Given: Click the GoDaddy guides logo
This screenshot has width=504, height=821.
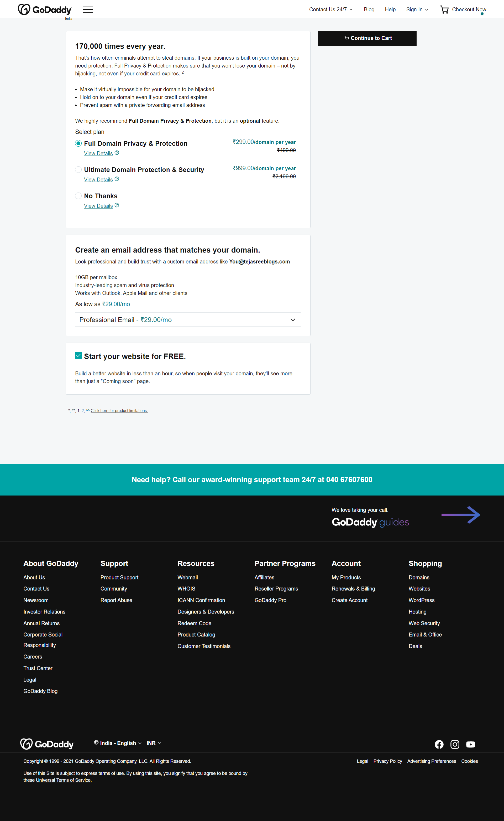Looking at the screenshot, I should [370, 522].
